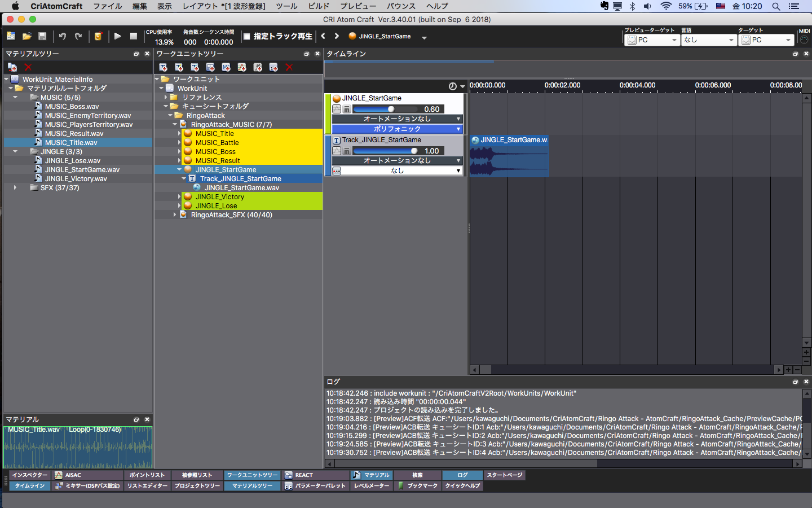Click the red delete X in the work unit tree toolbar
The height and width of the screenshot is (508, 812).
(x=289, y=67)
